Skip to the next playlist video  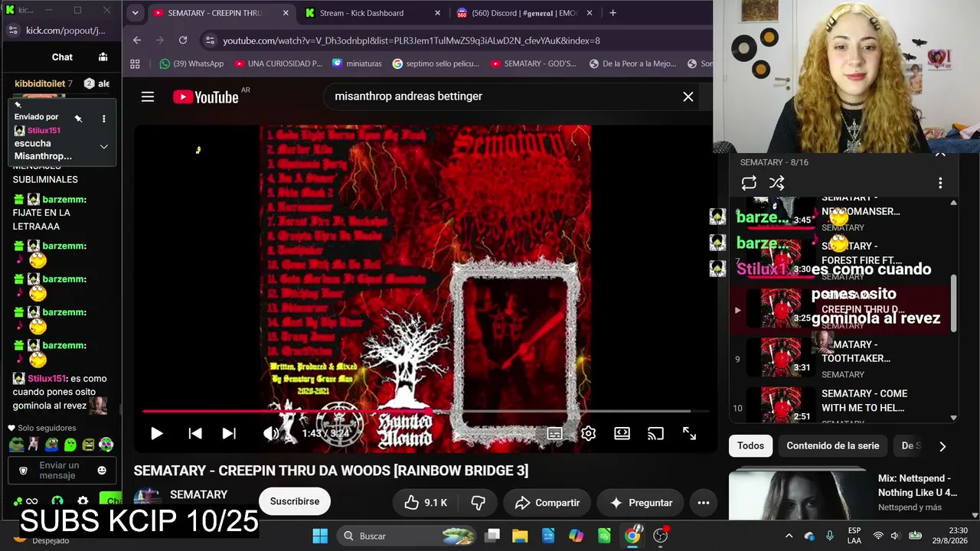[x=229, y=434]
